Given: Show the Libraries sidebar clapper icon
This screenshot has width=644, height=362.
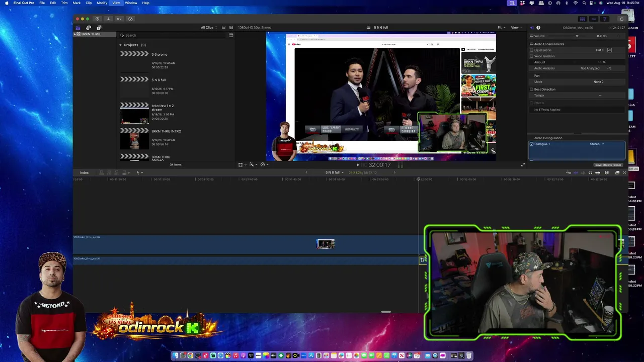Looking at the screenshot, I should point(77,28).
